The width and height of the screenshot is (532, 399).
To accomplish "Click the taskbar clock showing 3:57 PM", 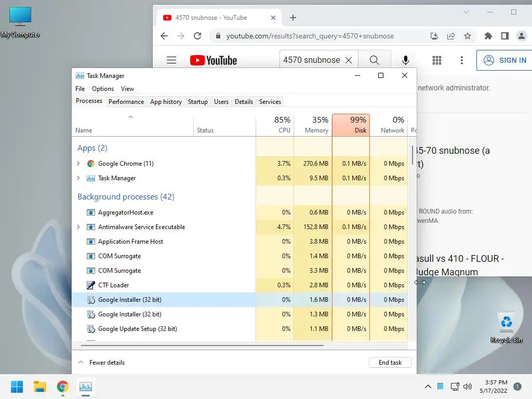I will click(x=494, y=387).
